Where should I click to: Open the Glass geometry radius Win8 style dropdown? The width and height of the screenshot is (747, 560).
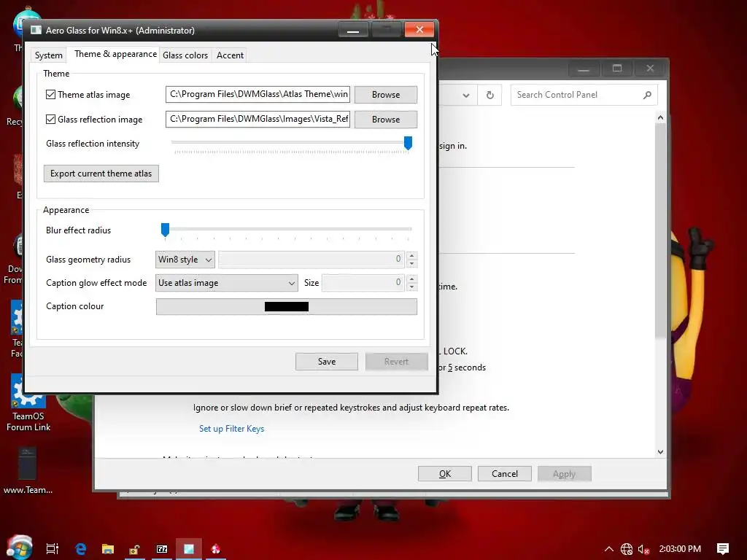click(185, 260)
